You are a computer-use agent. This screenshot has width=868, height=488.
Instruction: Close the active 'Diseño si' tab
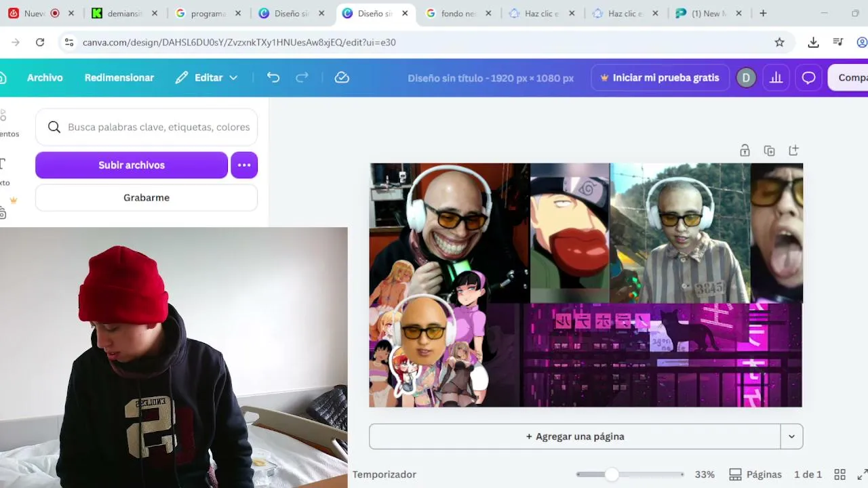coord(405,14)
